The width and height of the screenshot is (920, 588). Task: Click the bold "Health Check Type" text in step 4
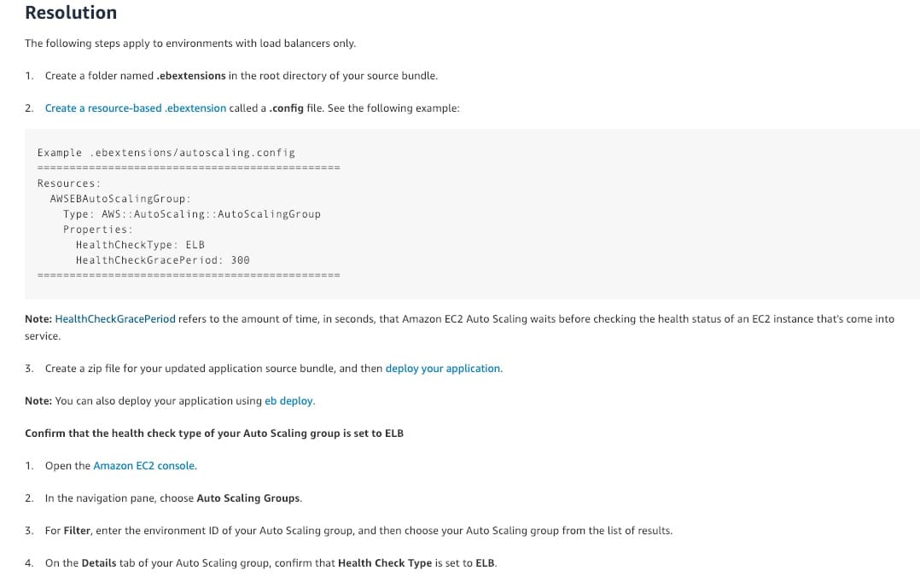click(384, 563)
